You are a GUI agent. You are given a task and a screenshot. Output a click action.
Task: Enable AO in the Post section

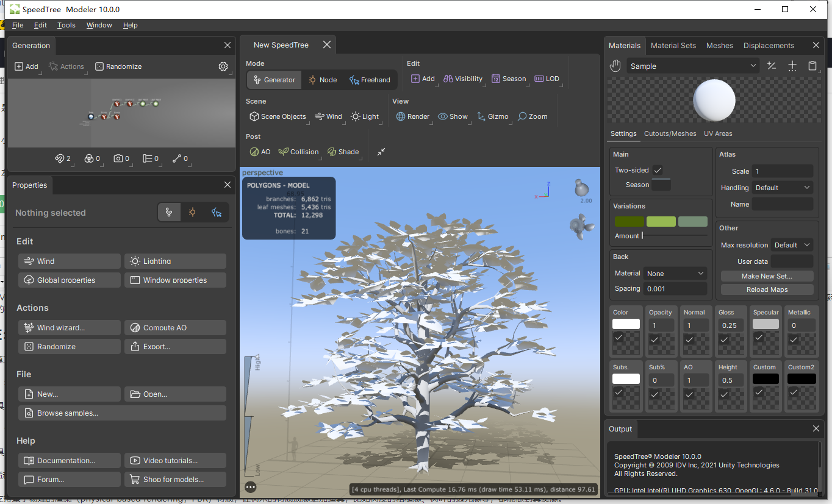click(x=259, y=151)
